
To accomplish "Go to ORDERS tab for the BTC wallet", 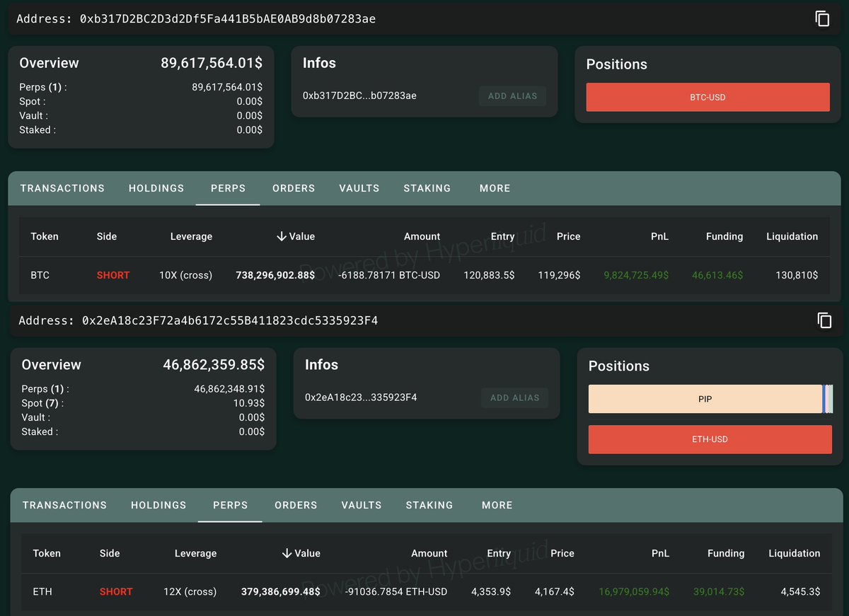I will click(294, 188).
